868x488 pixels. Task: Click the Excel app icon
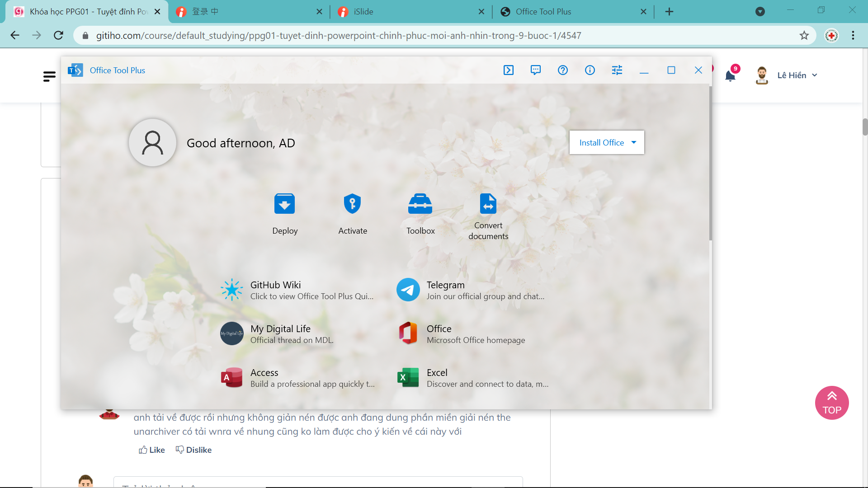point(408,377)
